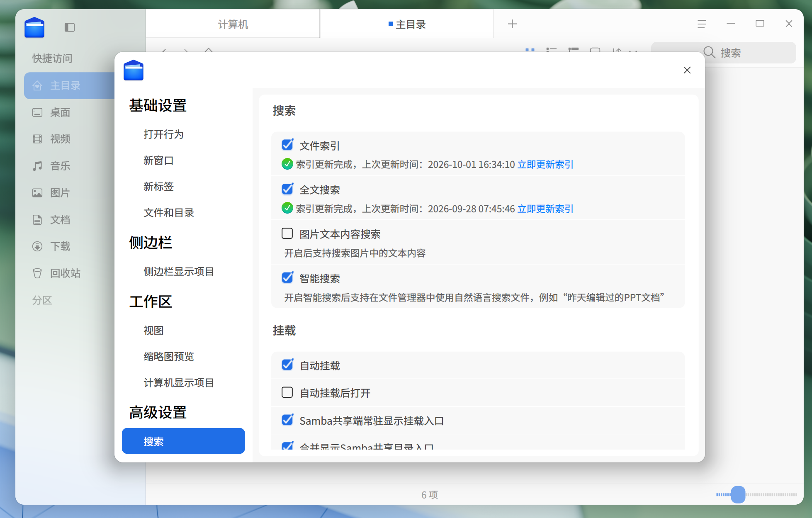Viewport: 812px width, 518px height.
Task: Go to 新窗口 settings section
Action: coord(158,161)
